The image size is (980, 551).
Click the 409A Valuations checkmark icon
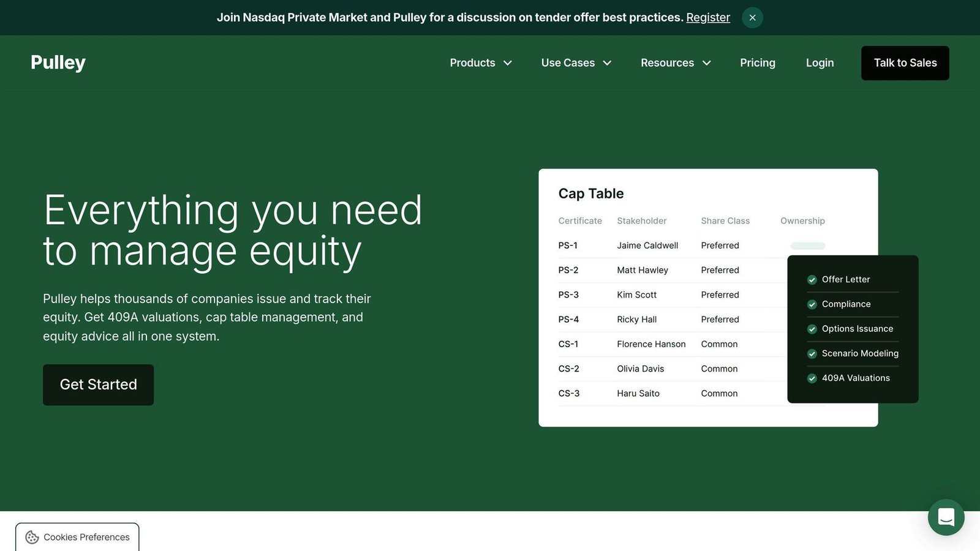[812, 378]
